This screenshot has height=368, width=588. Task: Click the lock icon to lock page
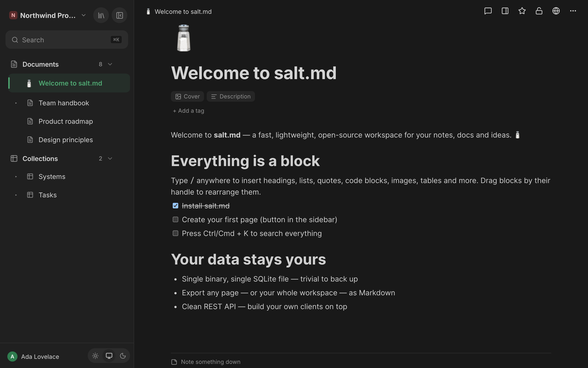(x=539, y=11)
